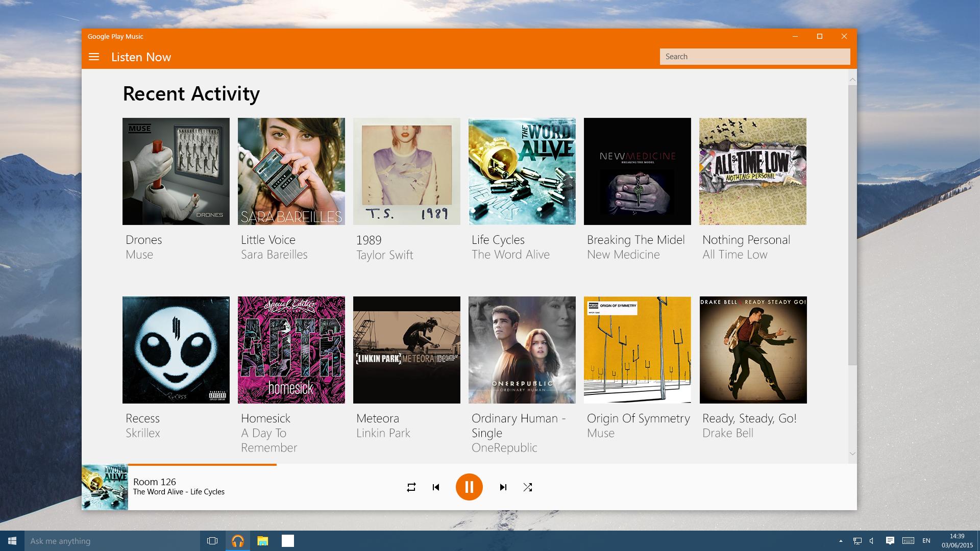
Task: Skip to the next track
Action: tap(503, 487)
